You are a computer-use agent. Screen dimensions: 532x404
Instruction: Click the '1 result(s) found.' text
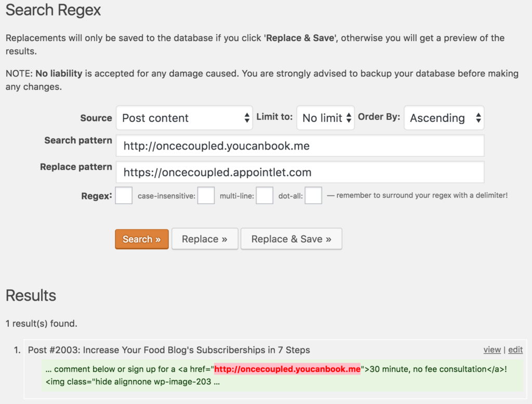click(x=42, y=324)
